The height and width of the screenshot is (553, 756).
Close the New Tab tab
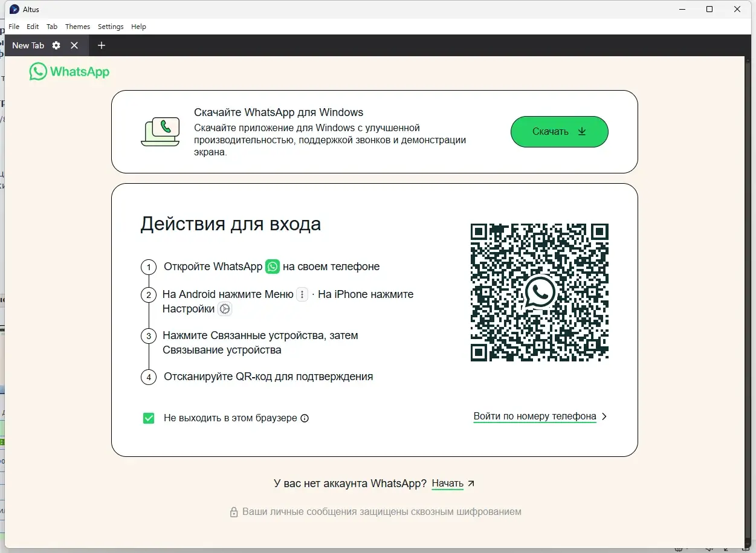click(x=74, y=45)
